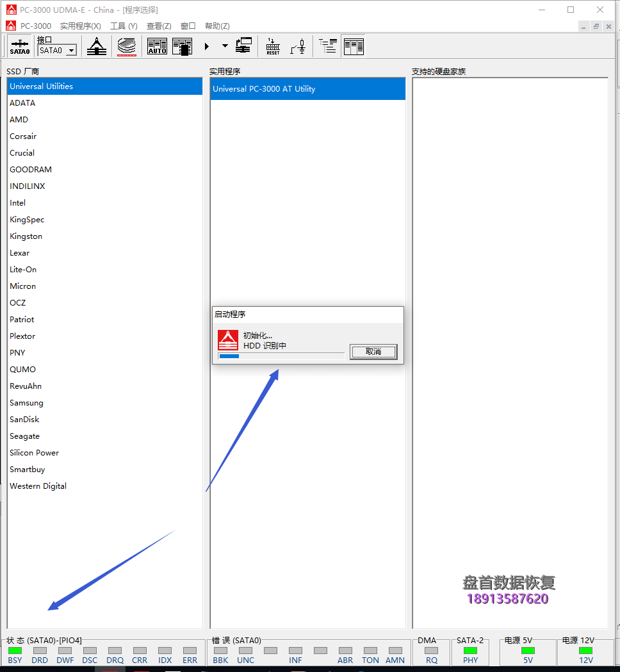Click the power switch circuit icon
The image size is (620, 672).
point(298,46)
